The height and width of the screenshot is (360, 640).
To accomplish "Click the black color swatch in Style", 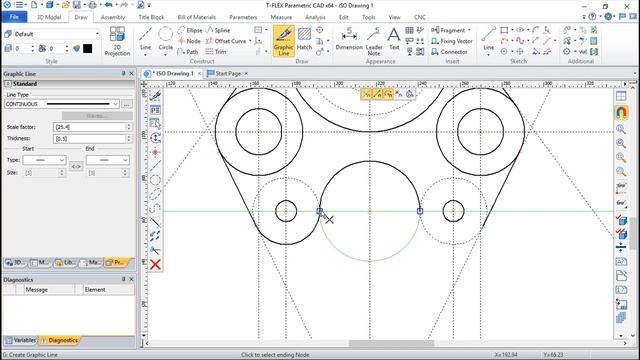I will click(87, 49).
